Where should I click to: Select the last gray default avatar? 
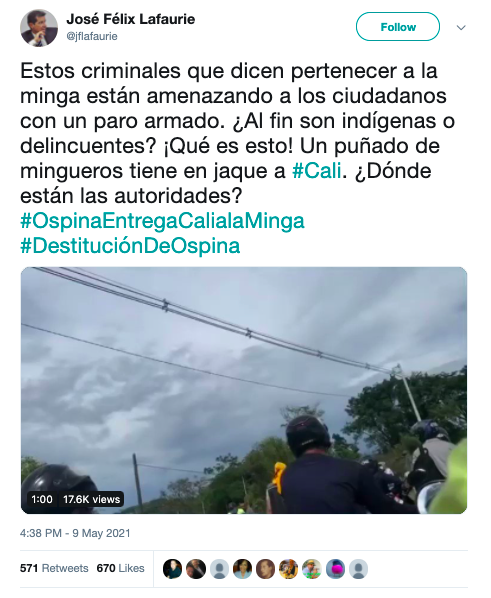pos(359,569)
